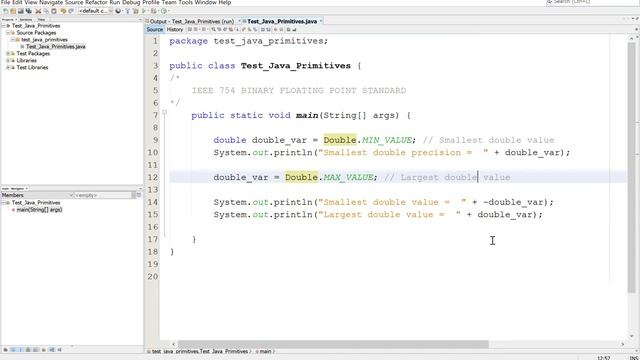640x360 pixels.
Task: Click the main breadcrumb at editor bottom
Action: (265, 351)
